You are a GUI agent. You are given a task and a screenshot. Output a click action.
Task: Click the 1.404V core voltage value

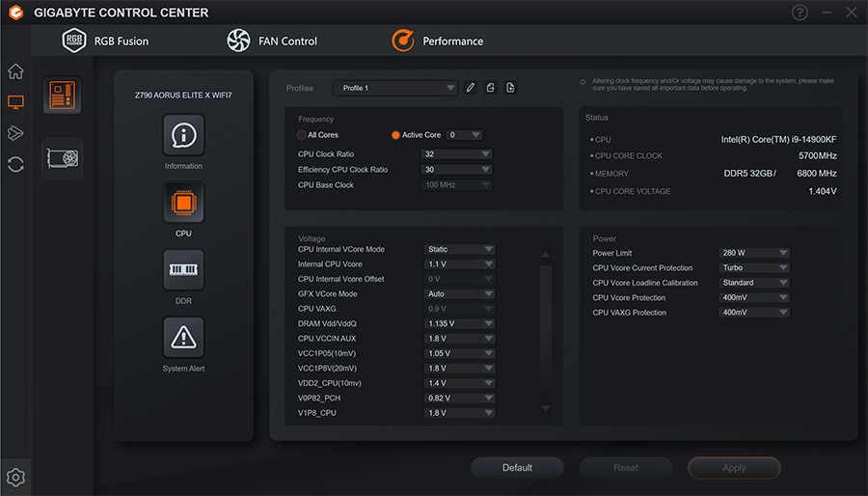point(822,191)
